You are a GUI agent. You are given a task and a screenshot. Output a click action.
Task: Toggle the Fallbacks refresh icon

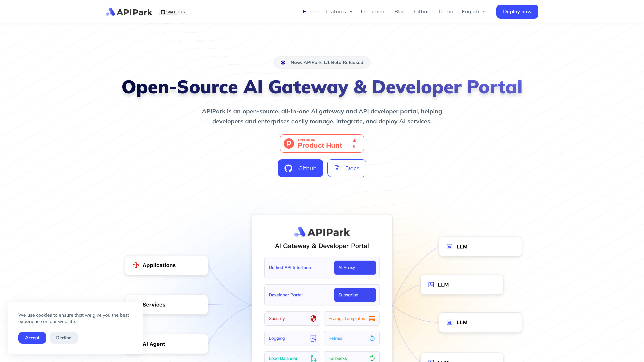pos(372,358)
